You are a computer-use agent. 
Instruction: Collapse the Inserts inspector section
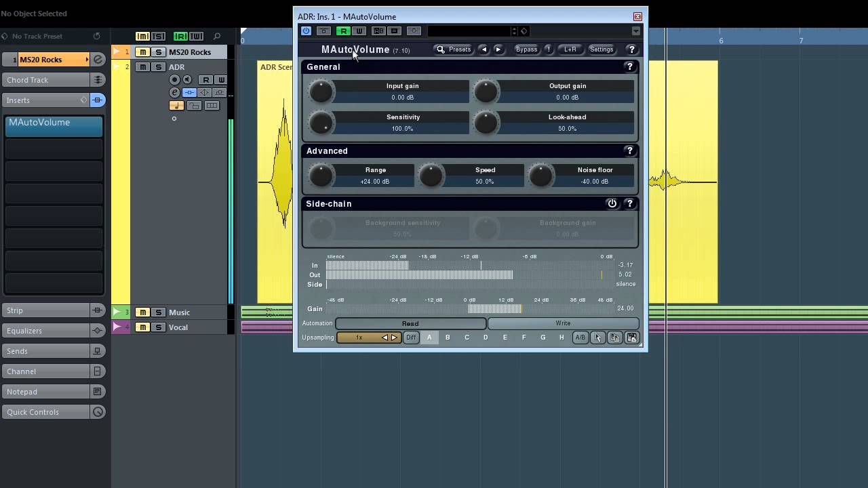click(x=47, y=100)
